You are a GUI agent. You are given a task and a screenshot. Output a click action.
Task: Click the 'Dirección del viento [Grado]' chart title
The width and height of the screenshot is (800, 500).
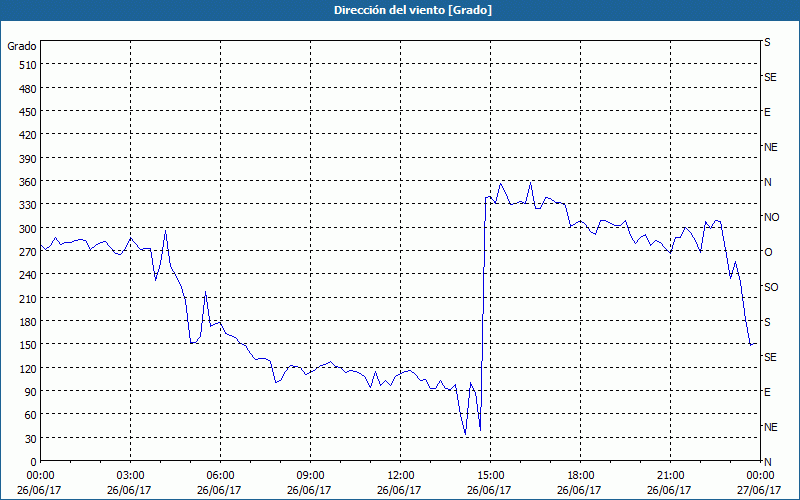pyautogui.click(x=413, y=10)
